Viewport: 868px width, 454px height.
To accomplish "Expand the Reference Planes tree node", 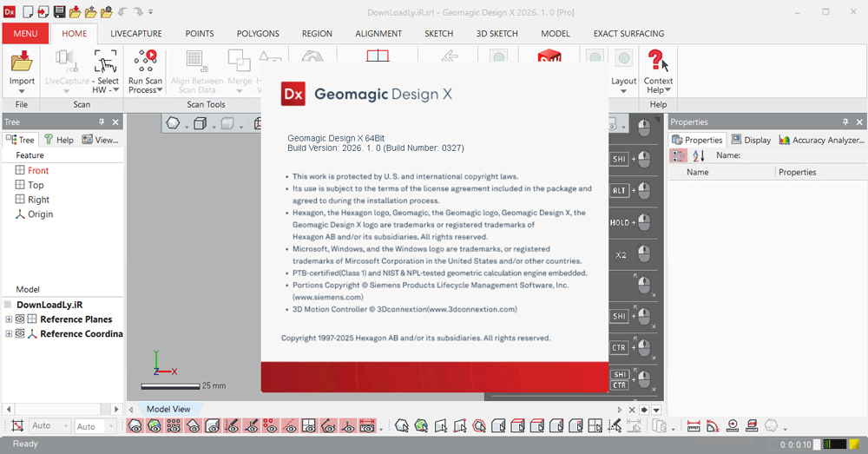I will pos(9,319).
